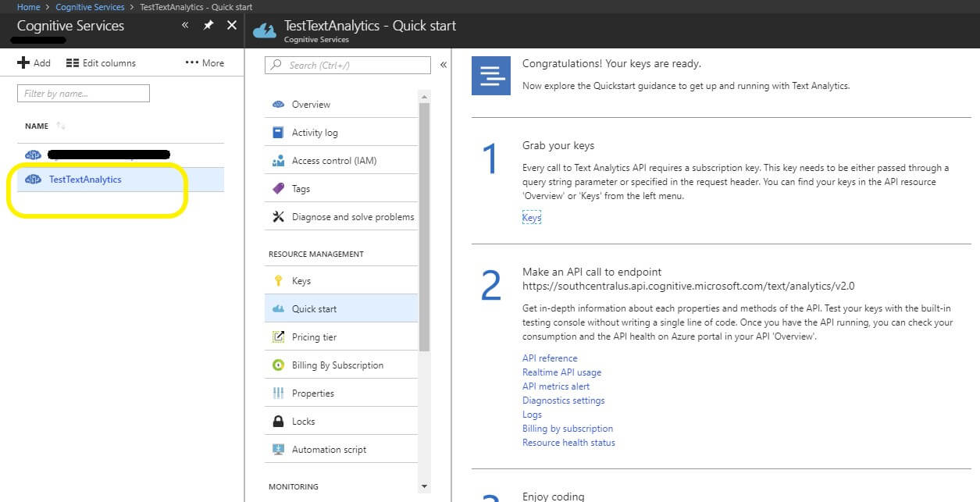The image size is (980, 502).
Task: Open the API reference link
Action: pyautogui.click(x=550, y=358)
